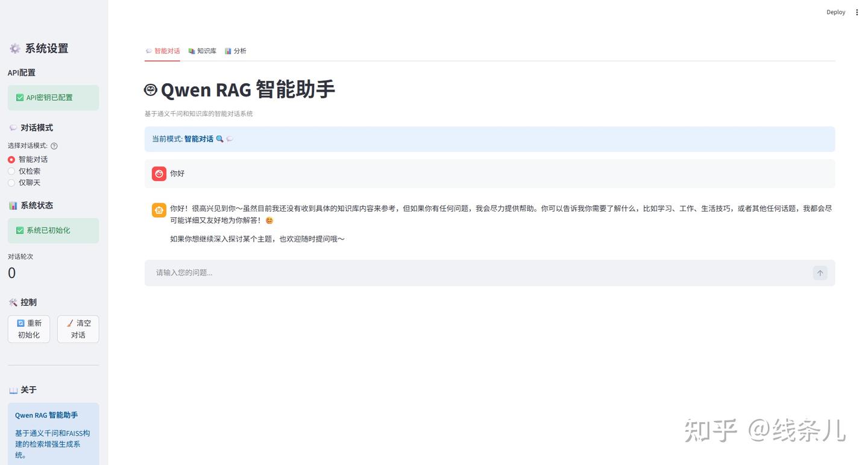Click the API配置 heading
868x465 pixels.
click(x=22, y=73)
